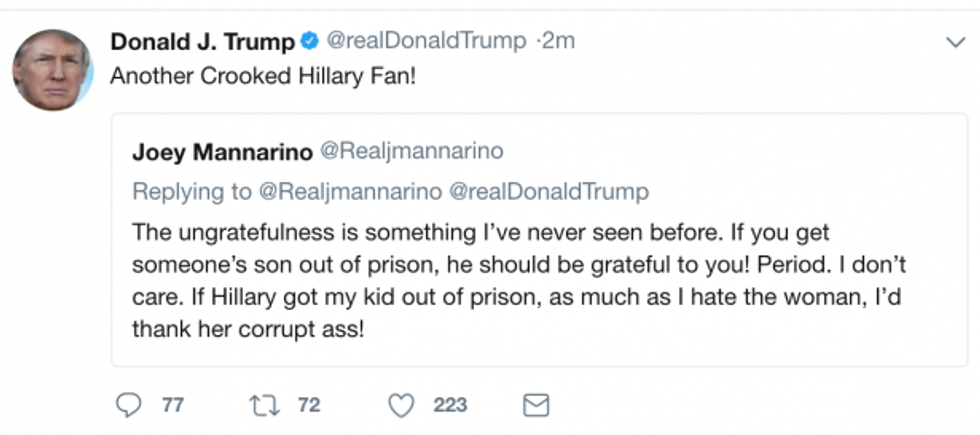Open Donald J. Trump's profile picture
The height and width of the screenshot is (435, 980).
(52, 69)
